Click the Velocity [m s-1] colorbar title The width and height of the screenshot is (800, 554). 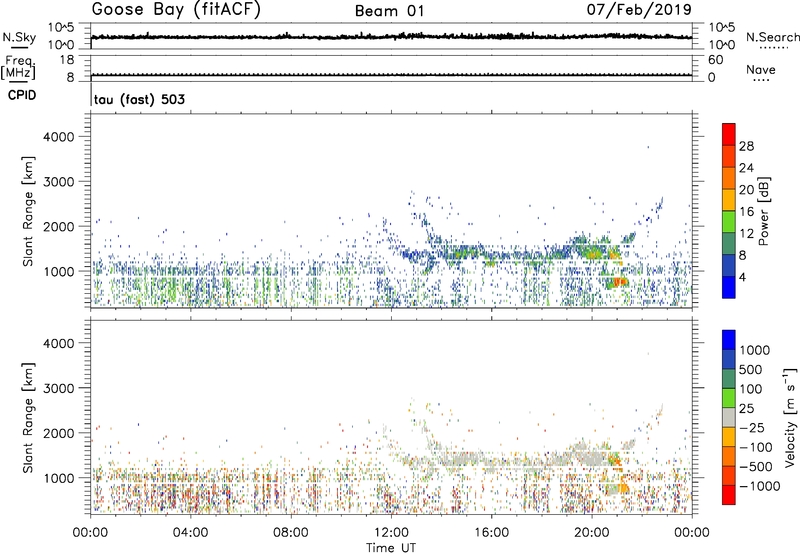coord(790,417)
